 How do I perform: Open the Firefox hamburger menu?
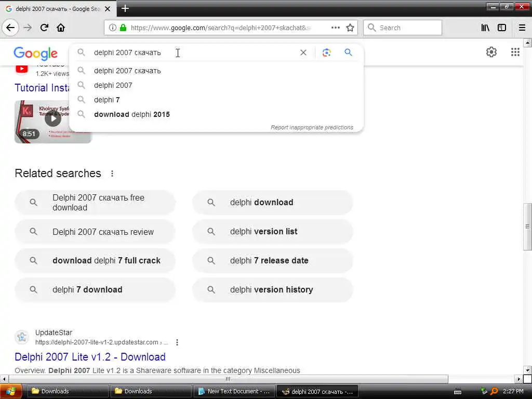coord(522,28)
